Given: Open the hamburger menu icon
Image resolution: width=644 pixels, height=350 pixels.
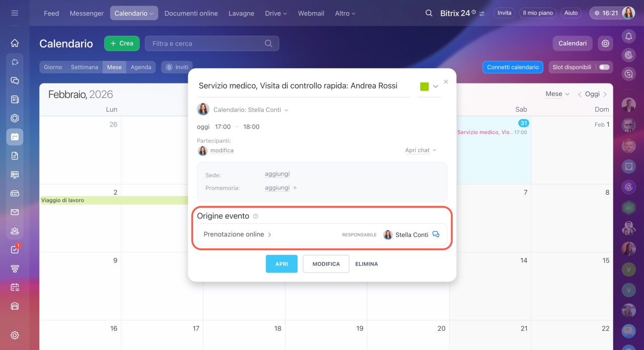Looking at the screenshot, I should pos(15,13).
